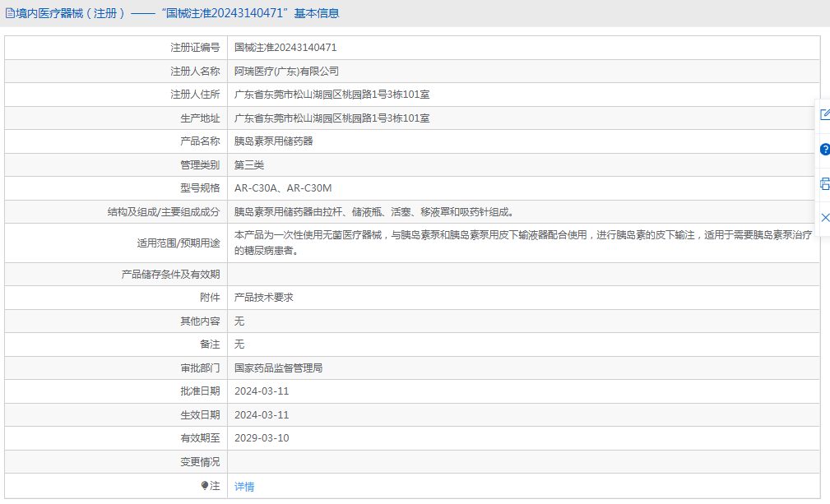Click product name 胰岛素泵用储药器

click(x=274, y=141)
